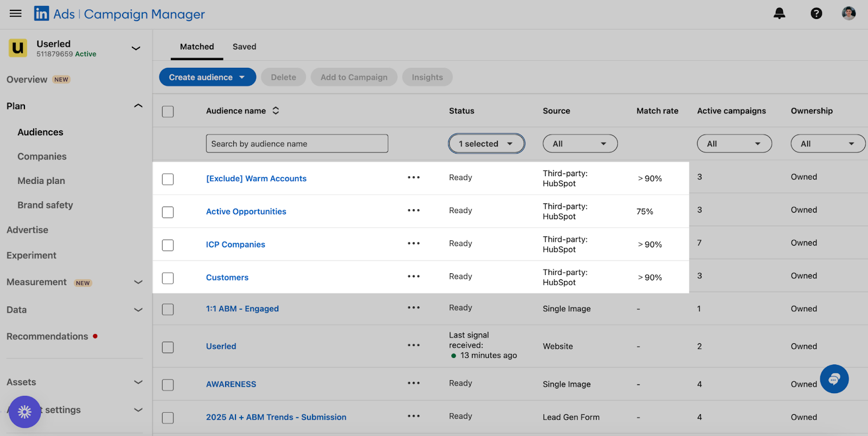Open Experiment in sidebar
Screen dimensions: 868x436
(x=31, y=255)
